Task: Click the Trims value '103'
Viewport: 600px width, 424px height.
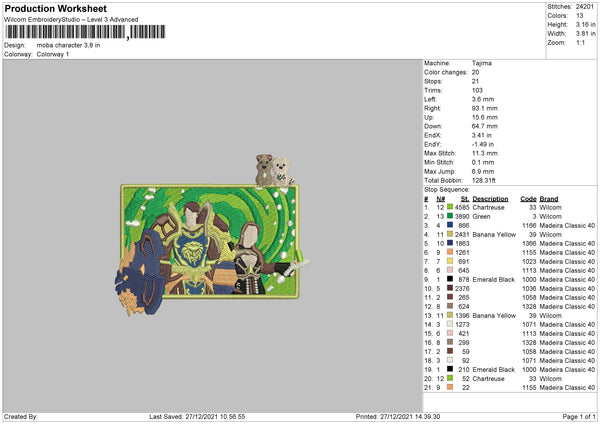Action: pos(477,90)
